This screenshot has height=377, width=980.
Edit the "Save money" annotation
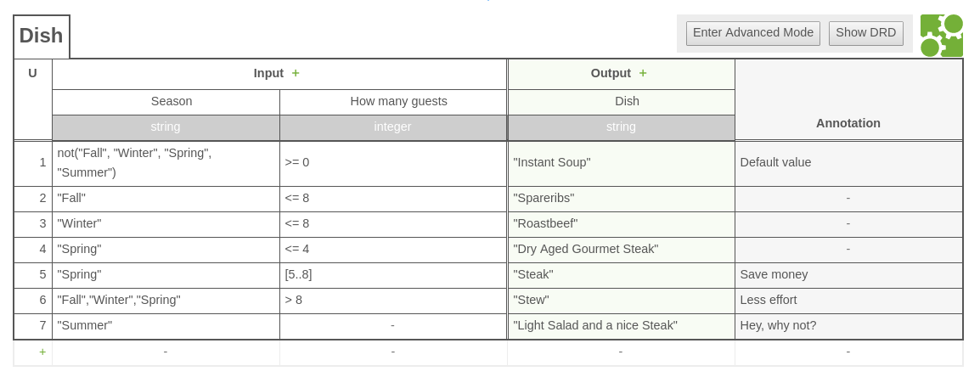coord(848,275)
